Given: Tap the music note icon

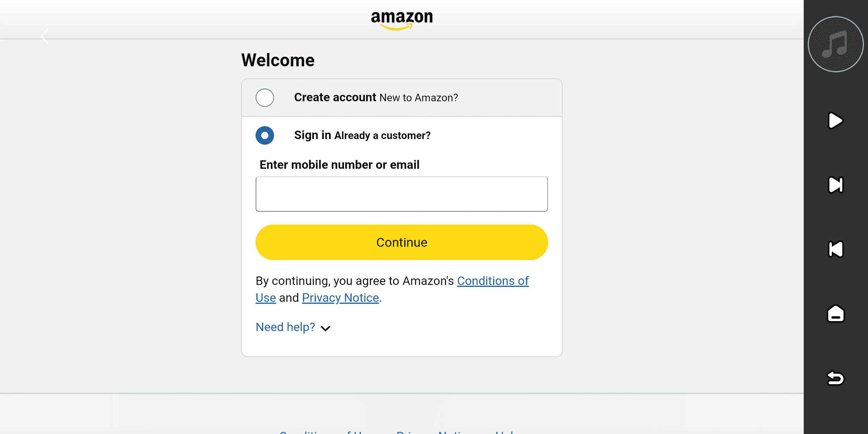Looking at the screenshot, I should tap(835, 44).
